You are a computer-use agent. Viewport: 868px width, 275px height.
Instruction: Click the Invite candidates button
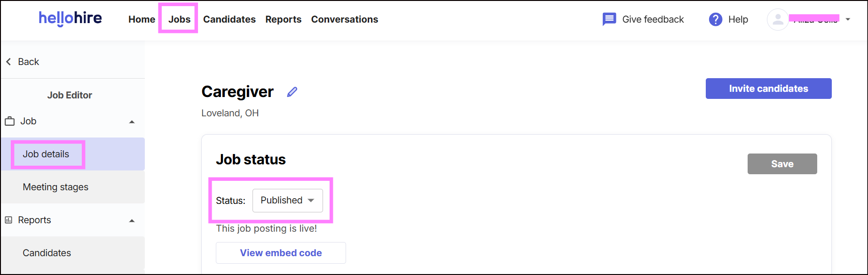click(x=768, y=89)
